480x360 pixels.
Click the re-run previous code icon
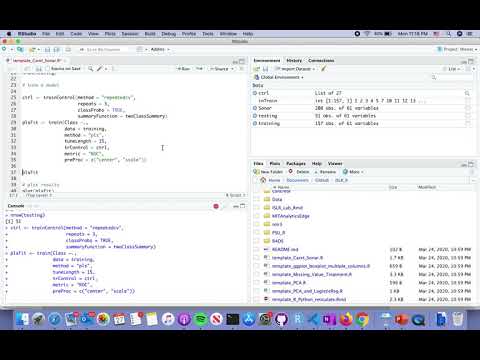[x=199, y=69]
